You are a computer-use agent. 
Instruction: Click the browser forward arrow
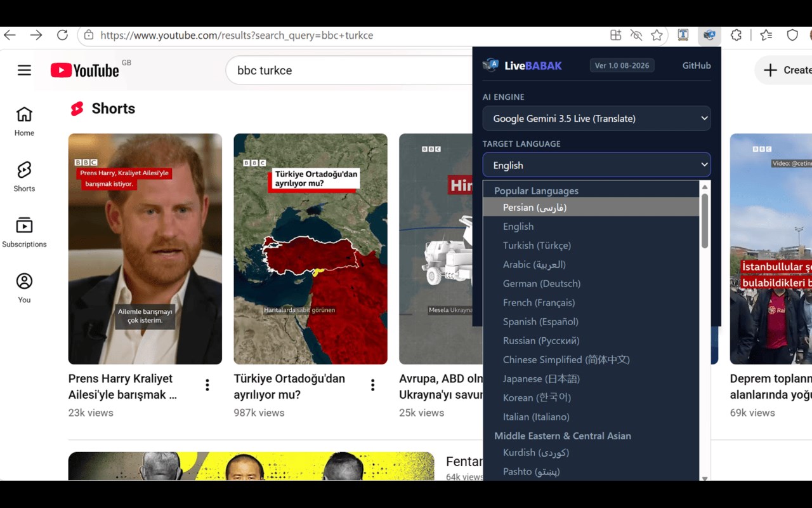pos(36,36)
